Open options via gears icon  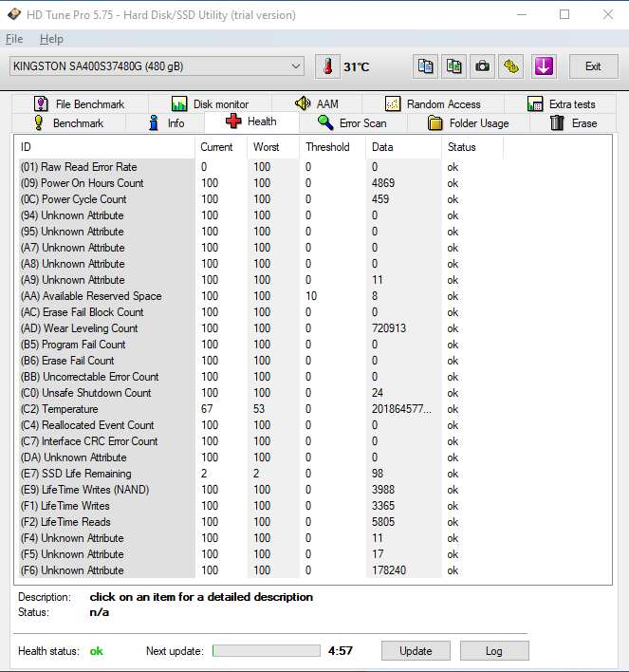(510, 66)
